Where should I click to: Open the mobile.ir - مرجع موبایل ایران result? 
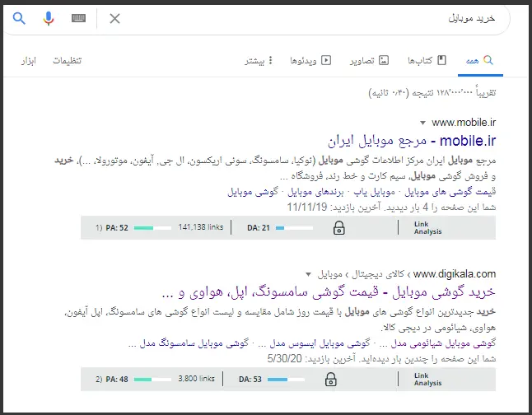click(412, 141)
